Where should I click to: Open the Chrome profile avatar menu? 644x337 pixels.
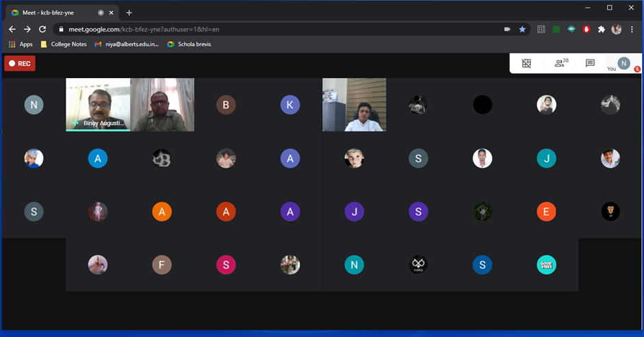[617, 29]
